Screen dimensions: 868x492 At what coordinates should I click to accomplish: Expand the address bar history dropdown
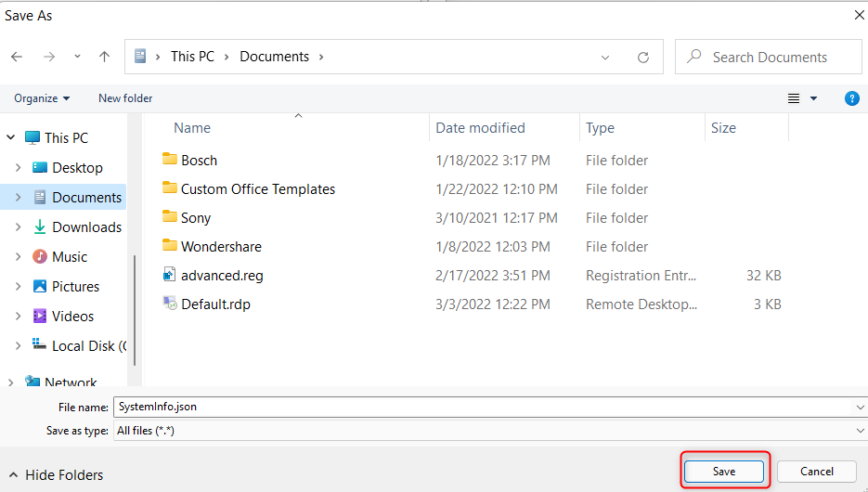pos(605,57)
